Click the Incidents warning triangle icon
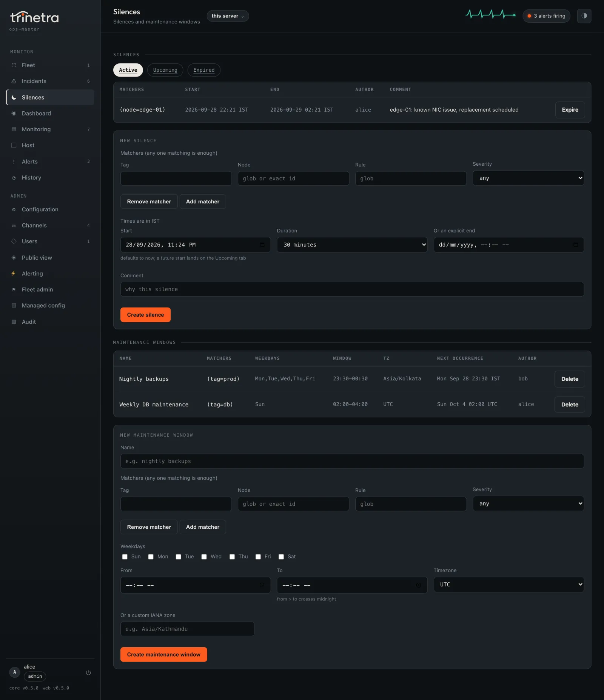Image resolution: width=604 pixels, height=700 pixels. click(14, 81)
